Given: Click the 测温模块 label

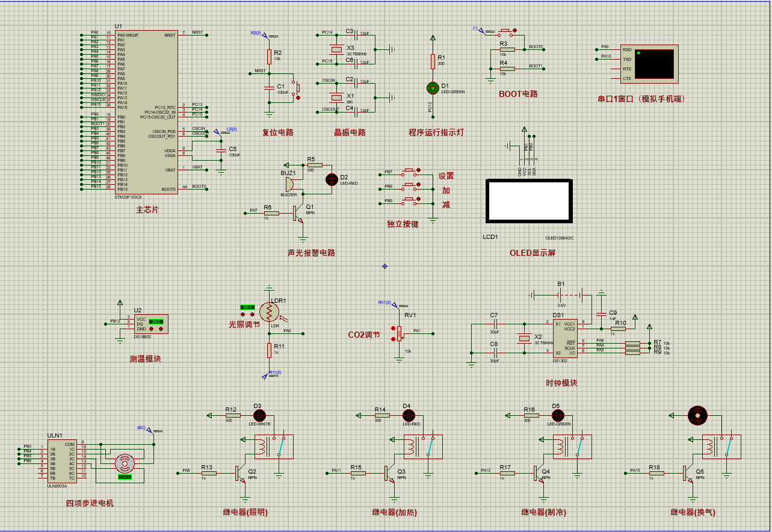Looking at the screenshot, I should (x=145, y=359).
